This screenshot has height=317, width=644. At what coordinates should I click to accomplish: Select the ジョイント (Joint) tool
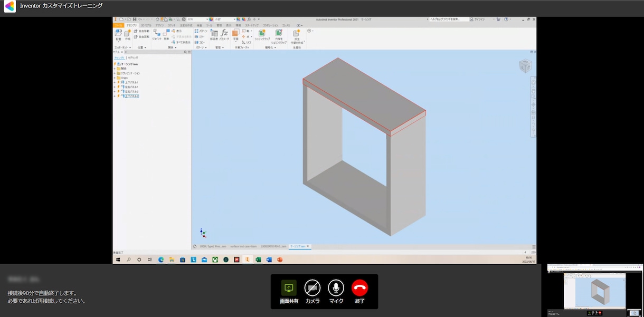point(157,34)
